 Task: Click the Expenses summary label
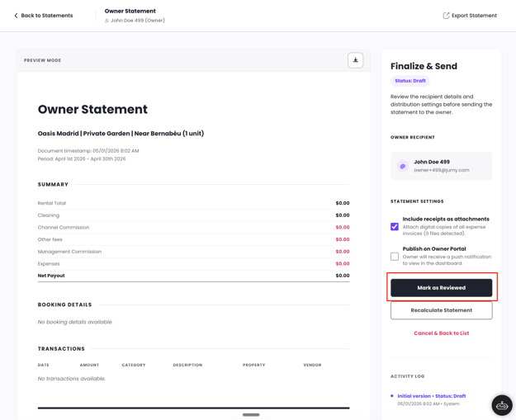tap(49, 264)
